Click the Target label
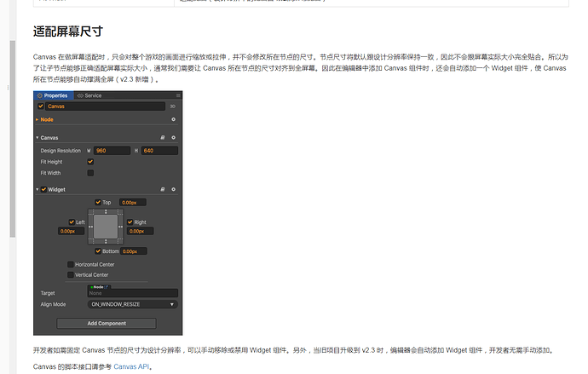Image resolution: width=588 pixels, height=374 pixels. (x=48, y=293)
